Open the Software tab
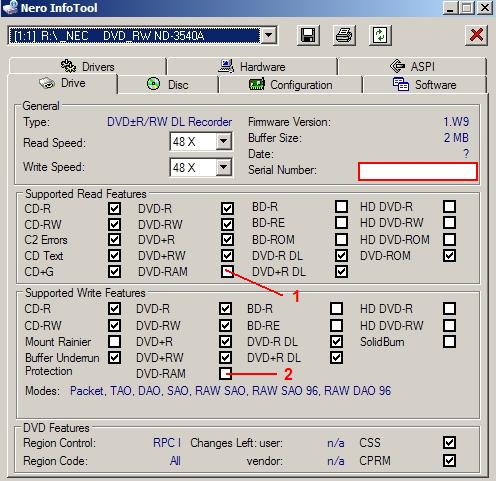Screen dimensions: 496x481 pyautogui.click(x=425, y=85)
